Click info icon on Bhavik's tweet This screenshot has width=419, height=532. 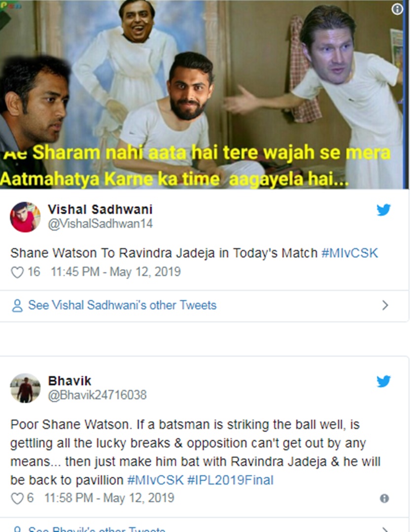tap(384, 498)
